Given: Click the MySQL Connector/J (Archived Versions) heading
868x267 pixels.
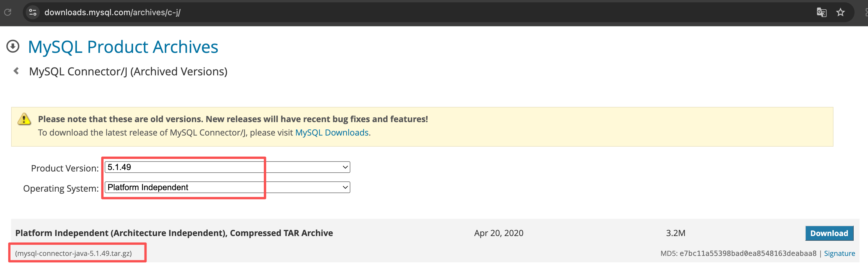Looking at the screenshot, I should [x=128, y=71].
